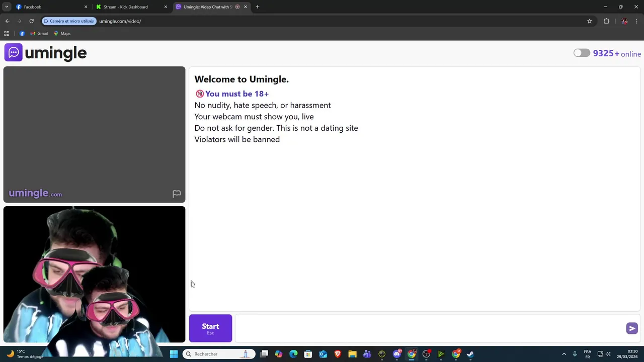644x362 pixels.
Task: Click the camera and mic in use chip
Action: tap(69, 21)
